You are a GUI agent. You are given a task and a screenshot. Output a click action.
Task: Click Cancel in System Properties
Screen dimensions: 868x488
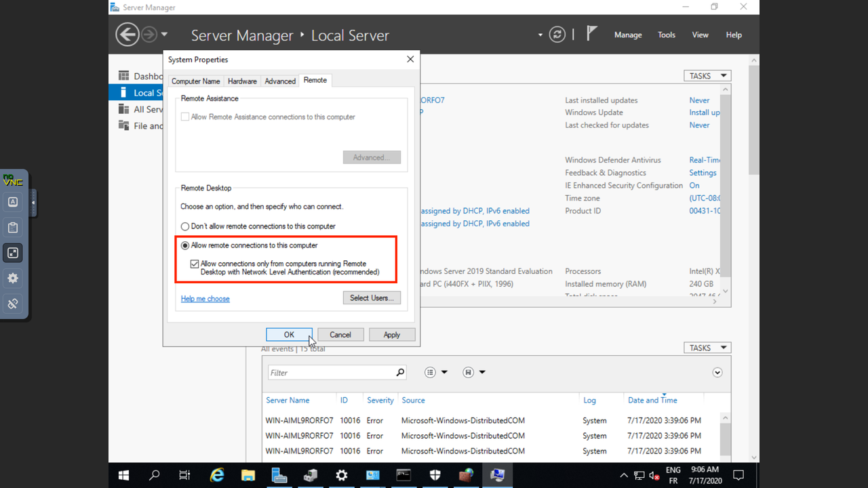[340, 334]
